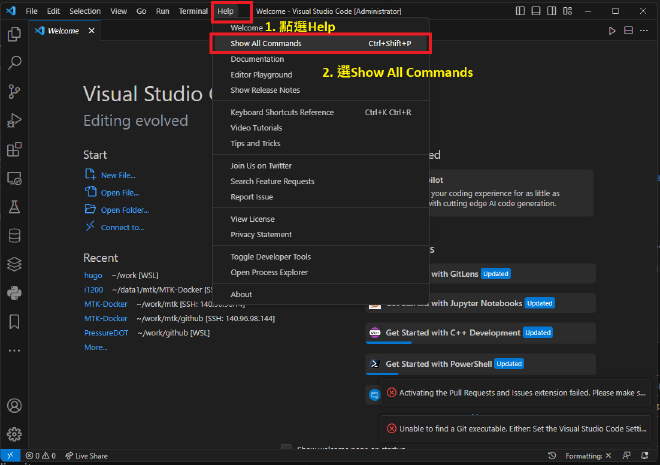Click the remote window indicator in status bar
Viewport: 660px width, 465px height.
(x=10, y=456)
